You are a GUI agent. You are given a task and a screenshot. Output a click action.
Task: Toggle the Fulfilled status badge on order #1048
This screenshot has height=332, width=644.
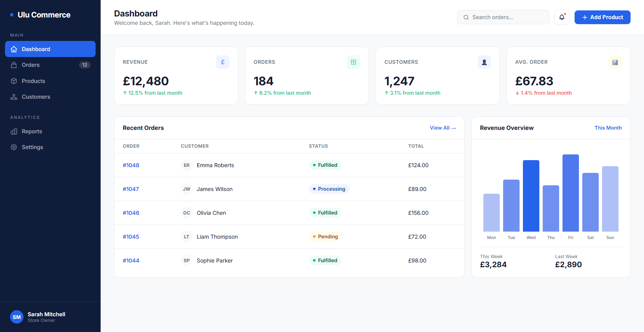(x=325, y=165)
